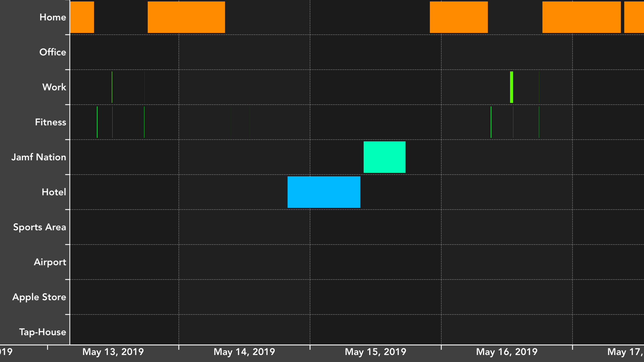
Task: Click the Home row label
Action: (53, 17)
